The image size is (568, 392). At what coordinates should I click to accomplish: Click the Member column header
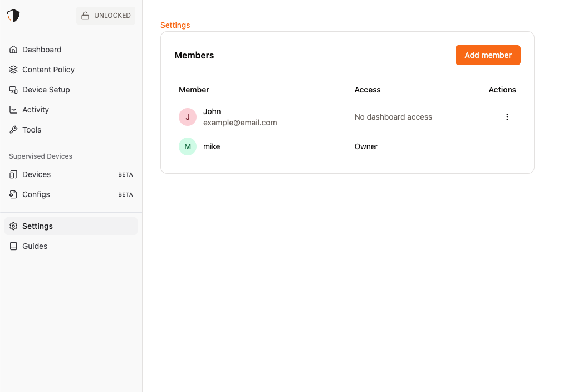pyautogui.click(x=194, y=90)
